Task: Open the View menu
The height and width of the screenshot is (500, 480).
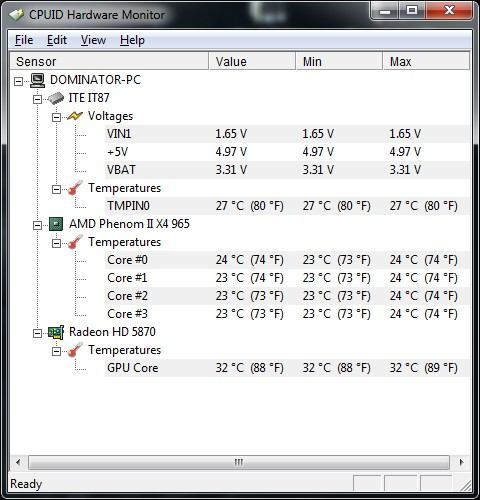Action: [x=93, y=40]
